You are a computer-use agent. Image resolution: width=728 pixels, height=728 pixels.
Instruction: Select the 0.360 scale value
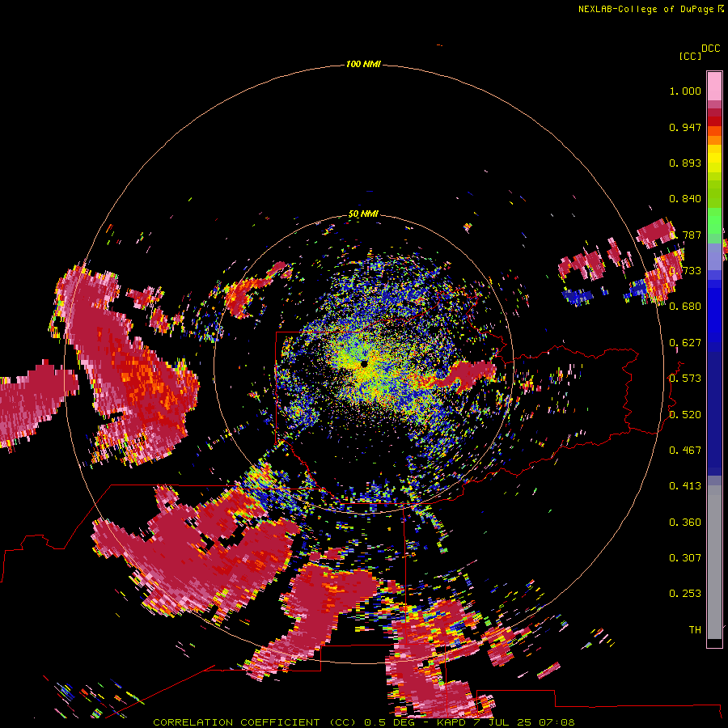tap(685, 523)
